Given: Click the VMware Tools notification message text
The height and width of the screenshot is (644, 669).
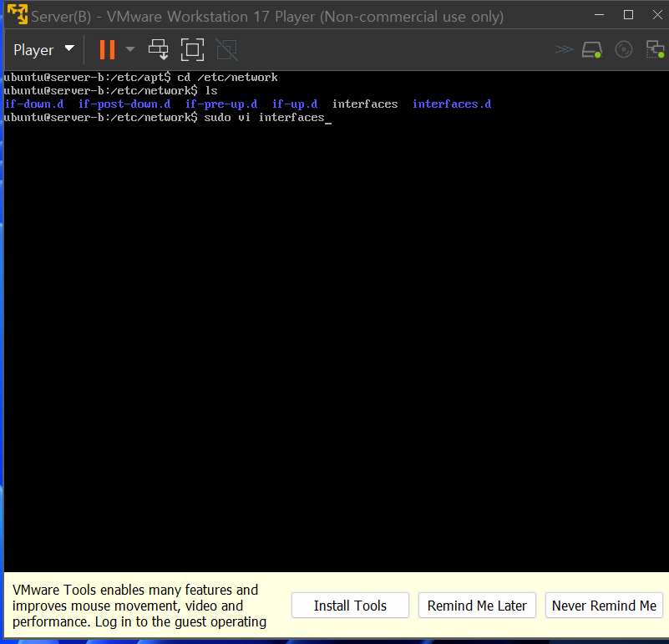Looking at the screenshot, I should coord(139,606).
